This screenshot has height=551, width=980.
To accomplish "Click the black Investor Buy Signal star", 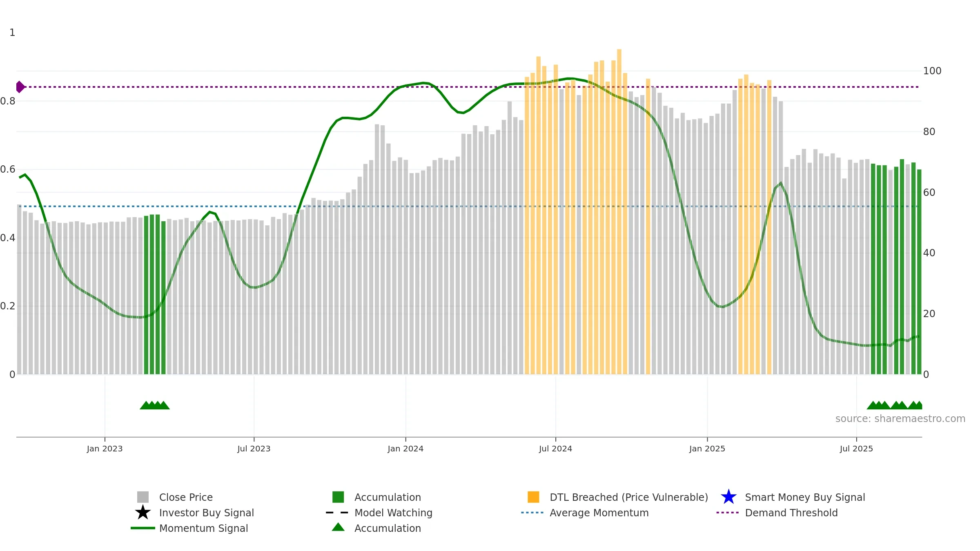I will click(143, 513).
